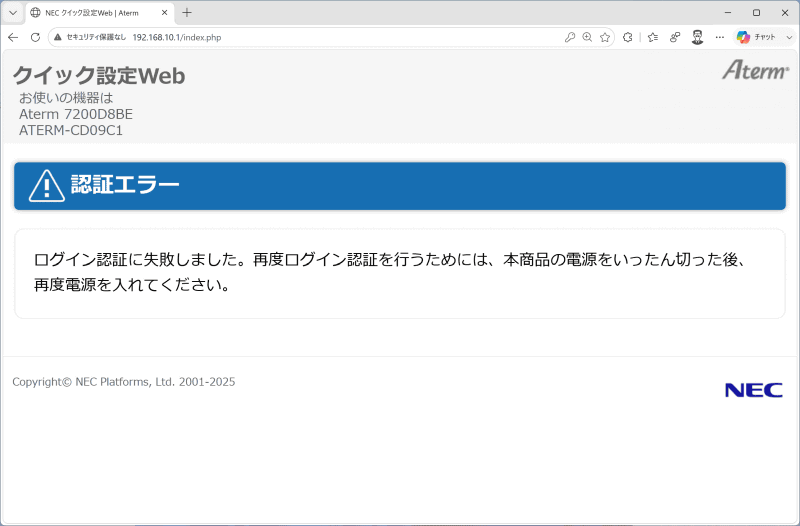Open the user profile avatar
This screenshot has width=800, height=526.
pos(697,37)
